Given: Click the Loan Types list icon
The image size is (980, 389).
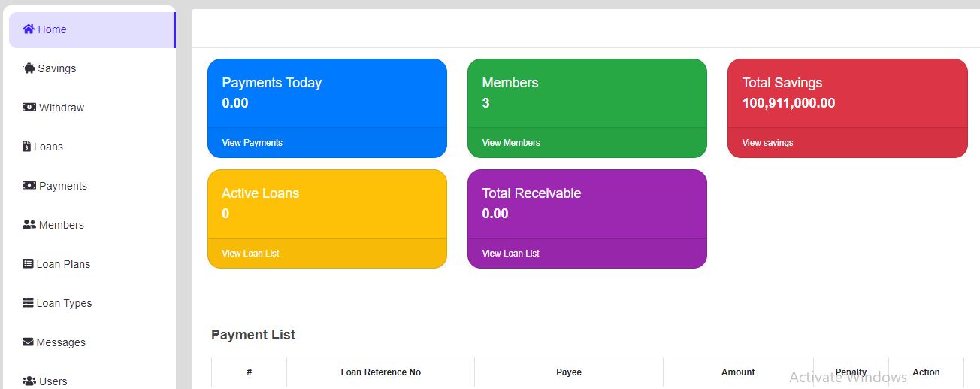Looking at the screenshot, I should 29,303.
